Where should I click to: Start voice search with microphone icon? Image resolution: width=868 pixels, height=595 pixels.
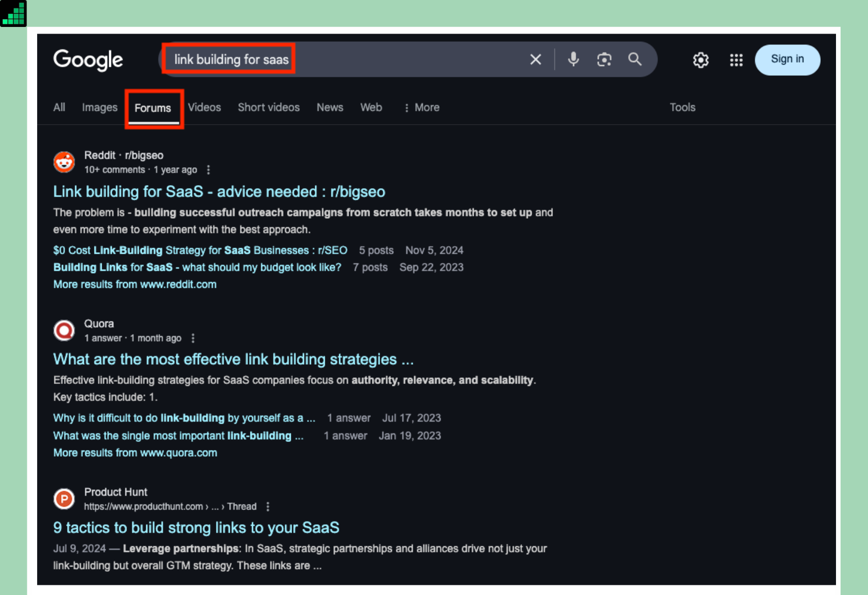[x=573, y=59]
